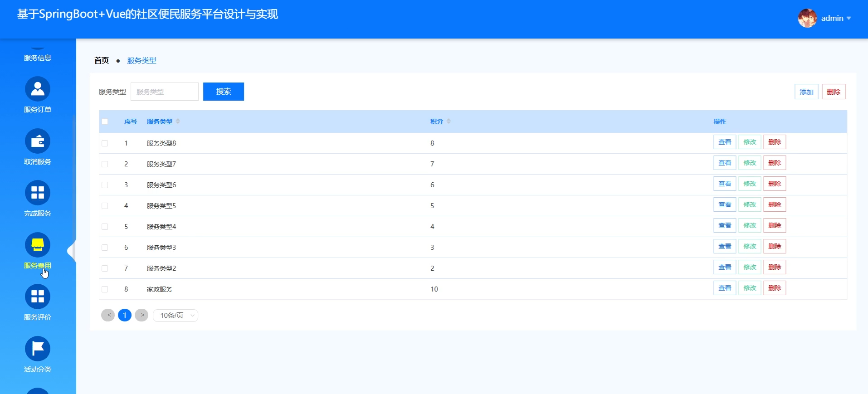Click 查看 for 家政服务

click(x=725, y=288)
